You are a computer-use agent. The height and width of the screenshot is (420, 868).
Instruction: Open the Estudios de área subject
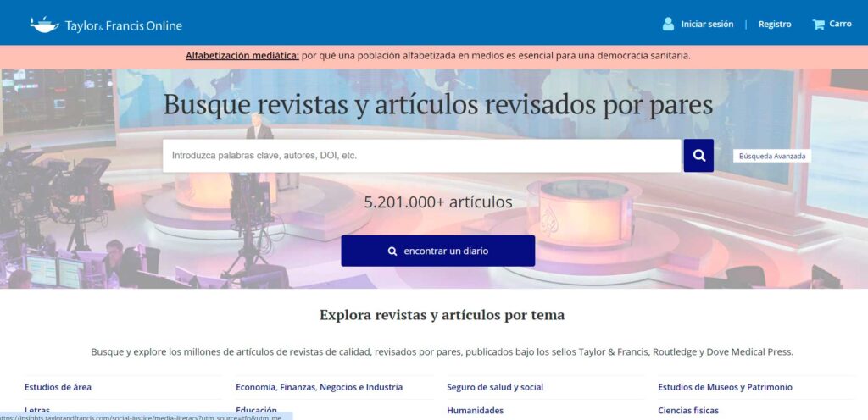pos(58,387)
